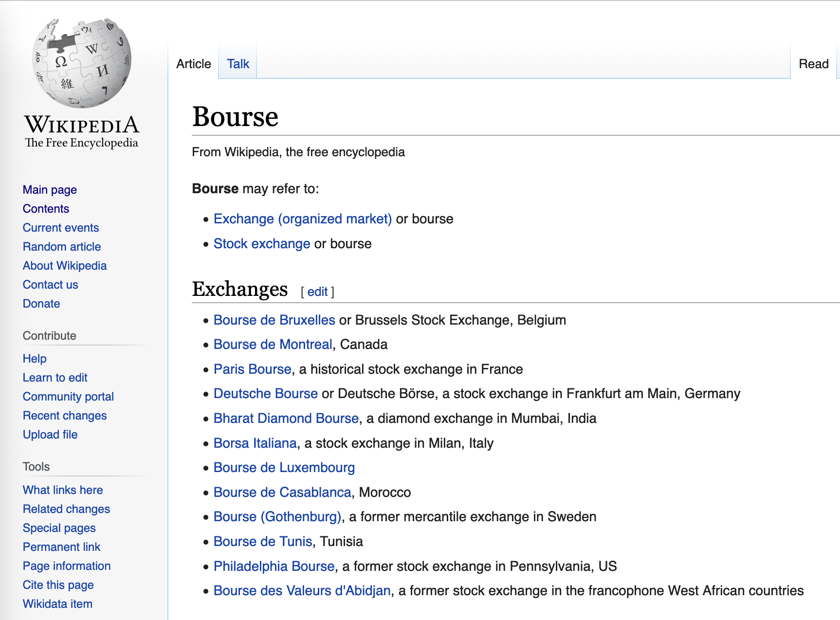The width and height of the screenshot is (840, 620).
Task: Open About Wikipedia link
Action: point(65,266)
